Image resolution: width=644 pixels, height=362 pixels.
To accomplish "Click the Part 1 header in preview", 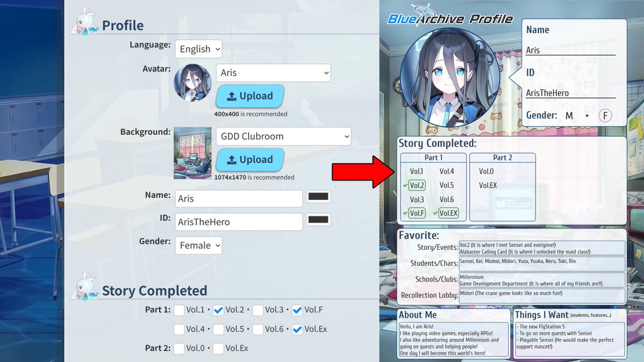I will [x=434, y=158].
